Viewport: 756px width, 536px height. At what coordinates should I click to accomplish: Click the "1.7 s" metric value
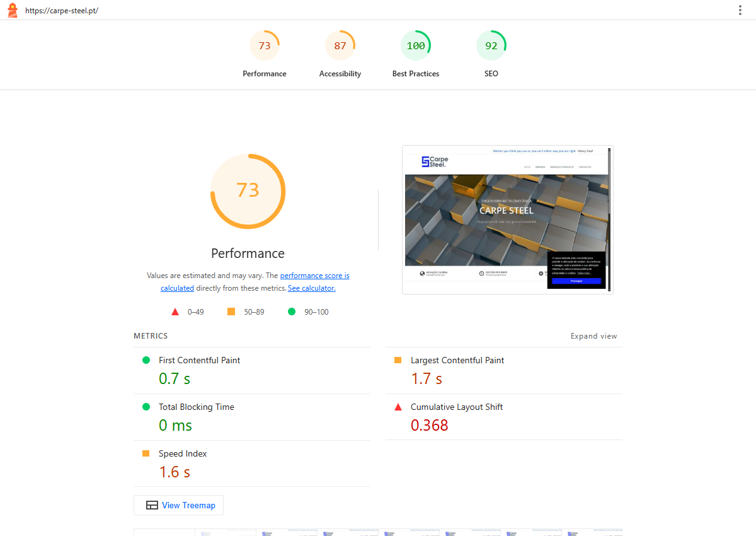[427, 379]
